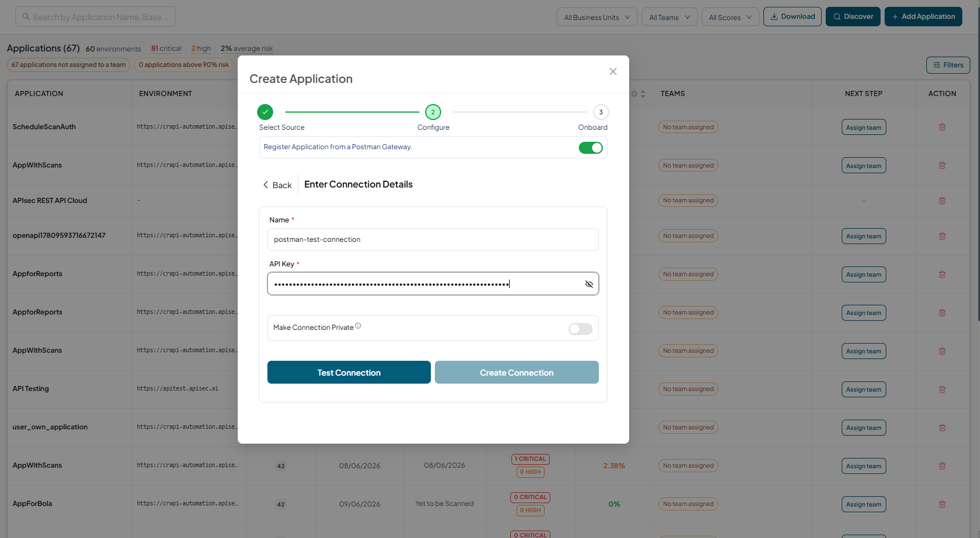Close the Create Application dialog
Screen dimensions: 980x538
coord(613,71)
